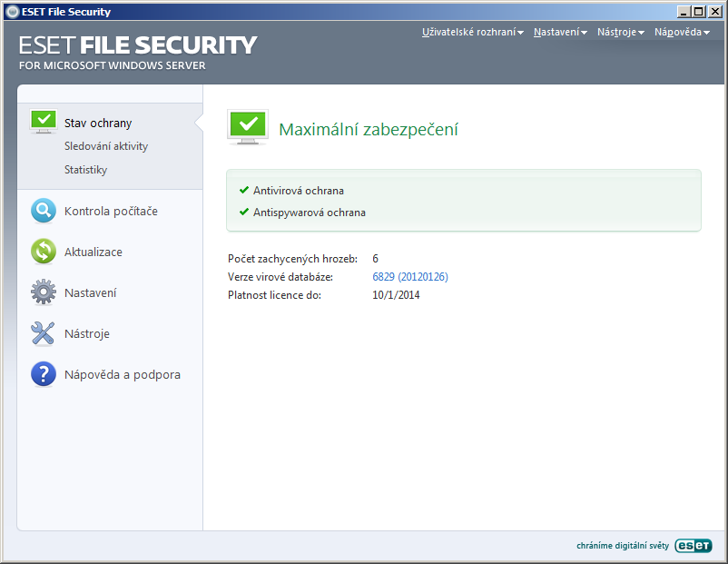Click the license expiry date 10/1/2014
This screenshot has height=564, width=728.
396,295
